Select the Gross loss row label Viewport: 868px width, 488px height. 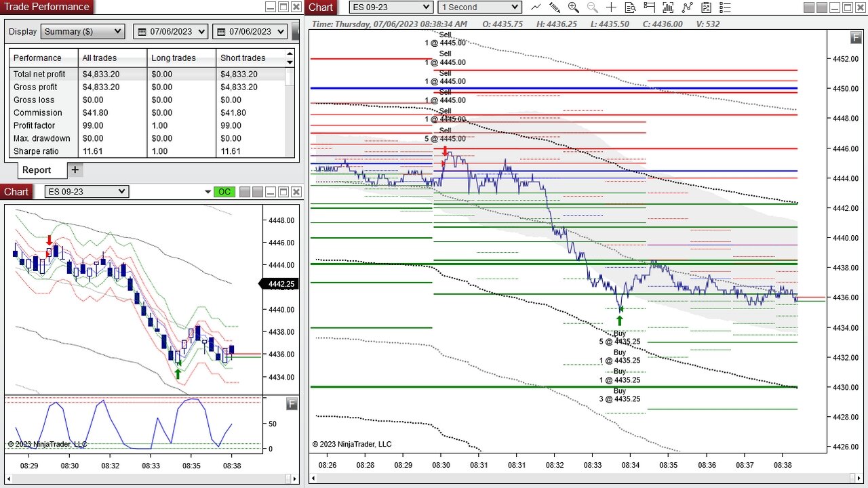point(34,100)
